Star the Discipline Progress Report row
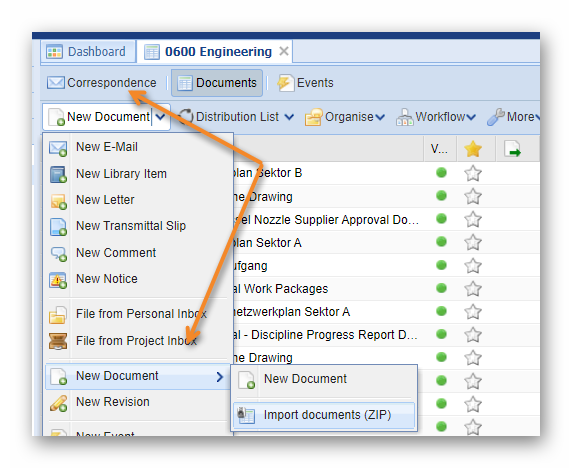This screenshot has width=572, height=468. tap(473, 335)
